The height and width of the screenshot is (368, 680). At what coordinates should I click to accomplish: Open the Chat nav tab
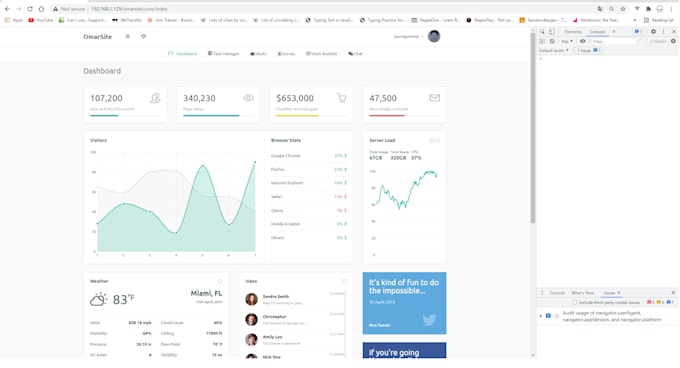(355, 54)
